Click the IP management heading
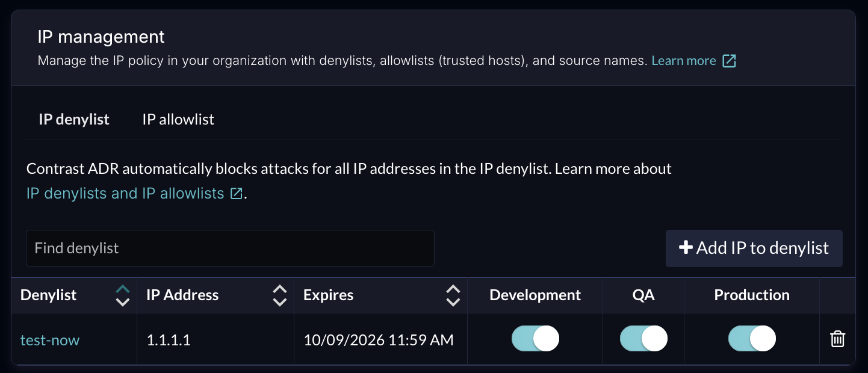The image size is (868, 373). pyautogui.click(x=101, y=37)
